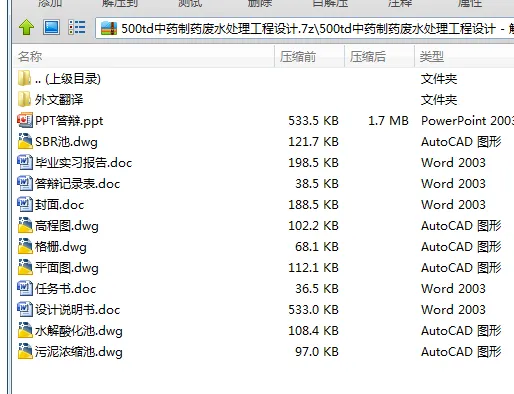Click the 533.5 KB size value
The width and height of the screenshot is (514, 394).
pos(313,121)
